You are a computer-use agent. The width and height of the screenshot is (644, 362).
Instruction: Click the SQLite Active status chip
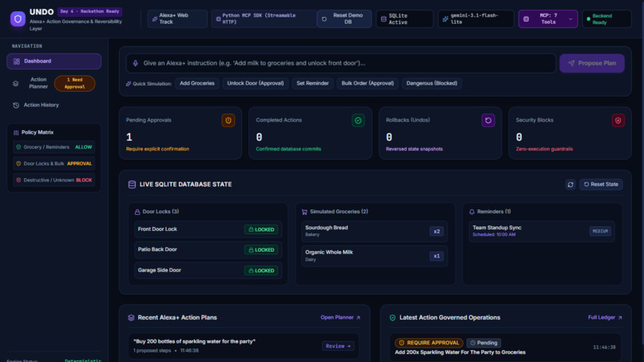[404, 19]
